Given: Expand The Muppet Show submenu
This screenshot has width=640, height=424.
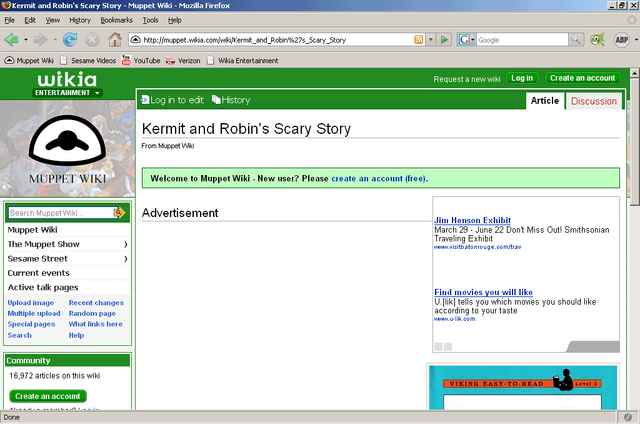Looking at the screenshot, I should point(126,244).
